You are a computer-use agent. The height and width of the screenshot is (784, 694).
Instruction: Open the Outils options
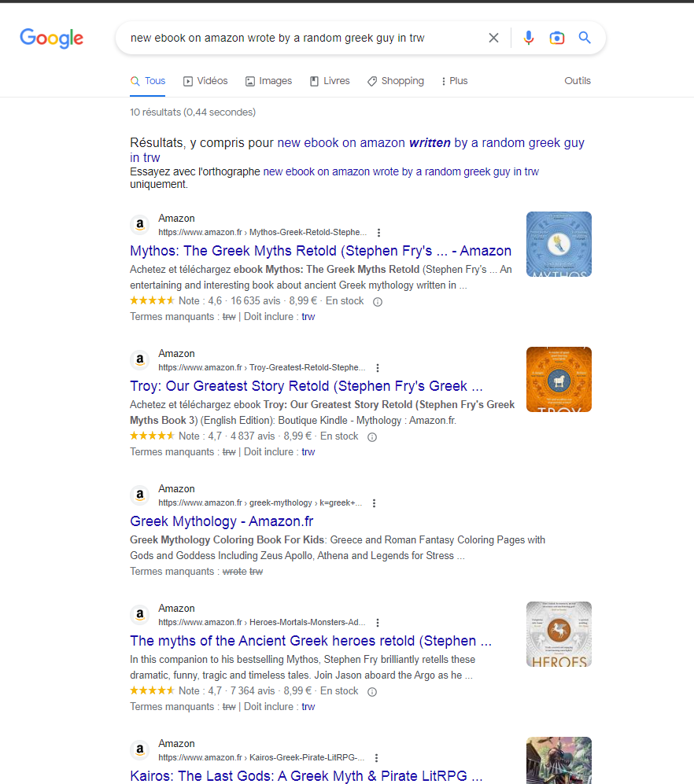click(x=578, y=81)
